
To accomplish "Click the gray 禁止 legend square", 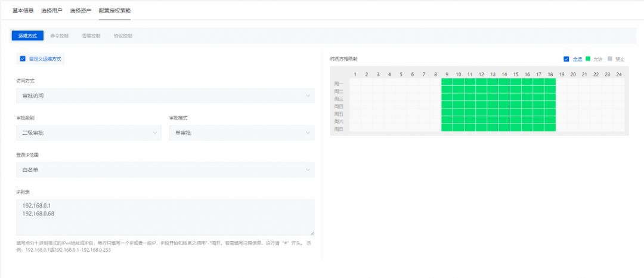I will tap(609, 58).
